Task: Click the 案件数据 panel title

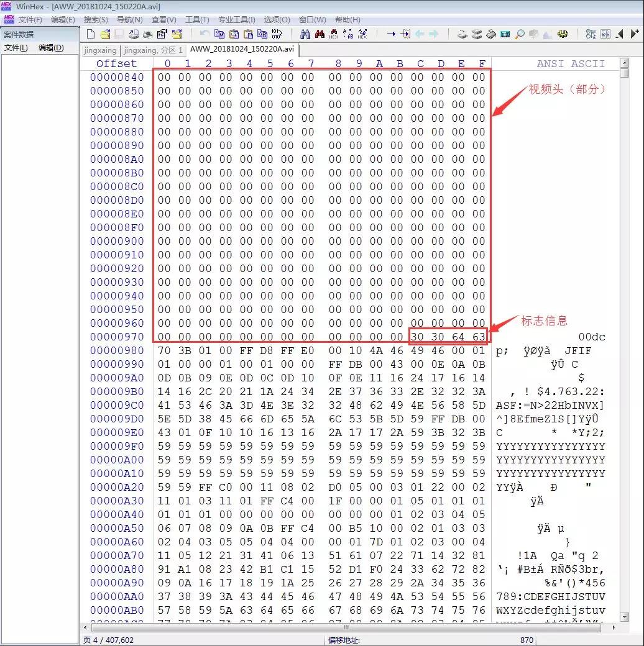Action: click(x=19, y=35)
